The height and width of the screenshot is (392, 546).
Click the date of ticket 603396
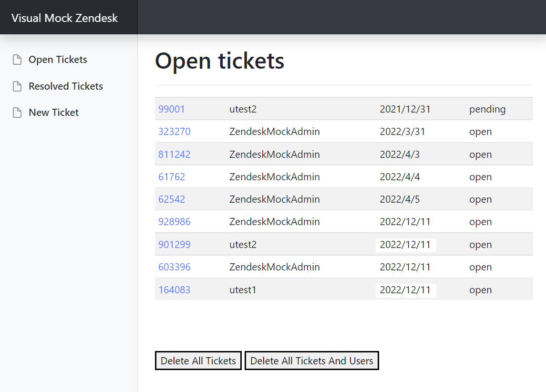pyautogui.click(x=405, y=267)
